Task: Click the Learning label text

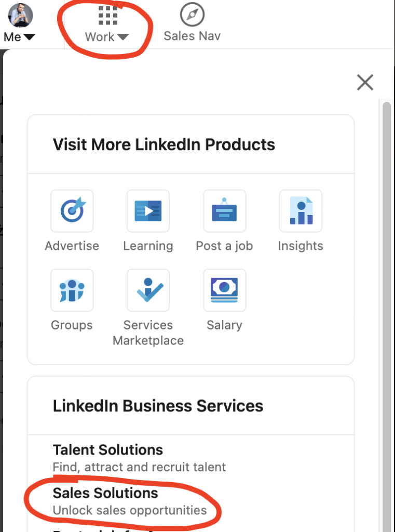Action: tap(148, 246)
